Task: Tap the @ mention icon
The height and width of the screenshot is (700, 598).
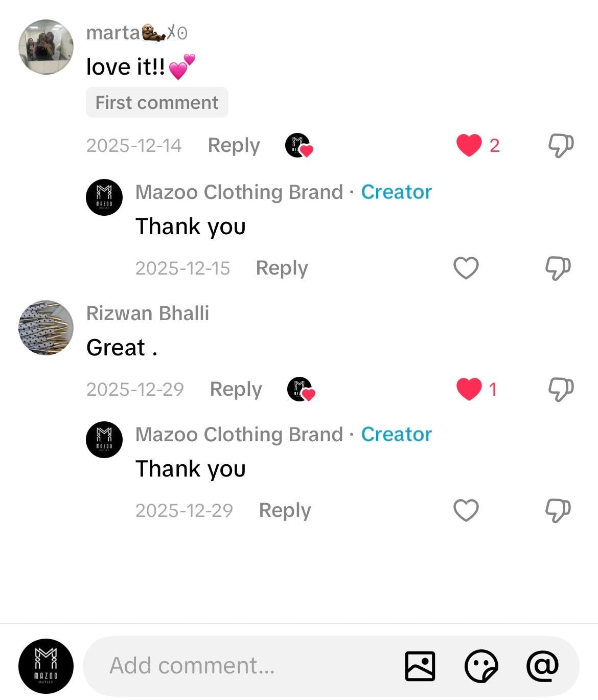Action: point(542,666)
